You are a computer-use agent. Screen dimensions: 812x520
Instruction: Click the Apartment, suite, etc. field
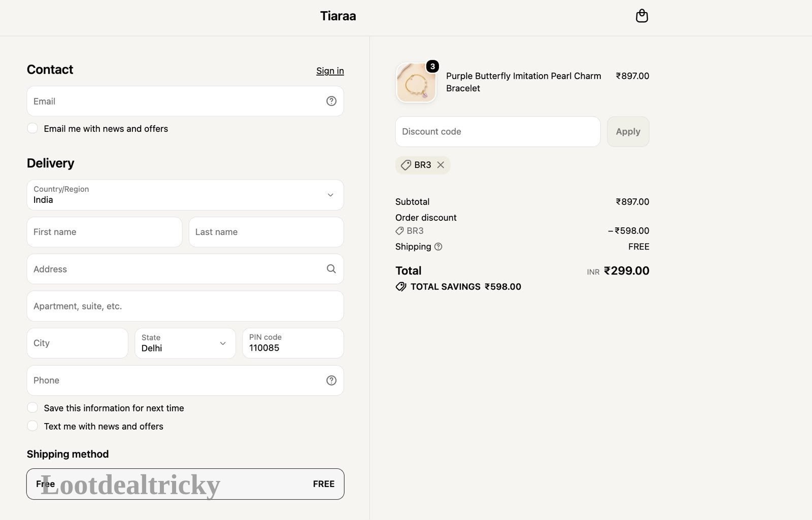185,306
